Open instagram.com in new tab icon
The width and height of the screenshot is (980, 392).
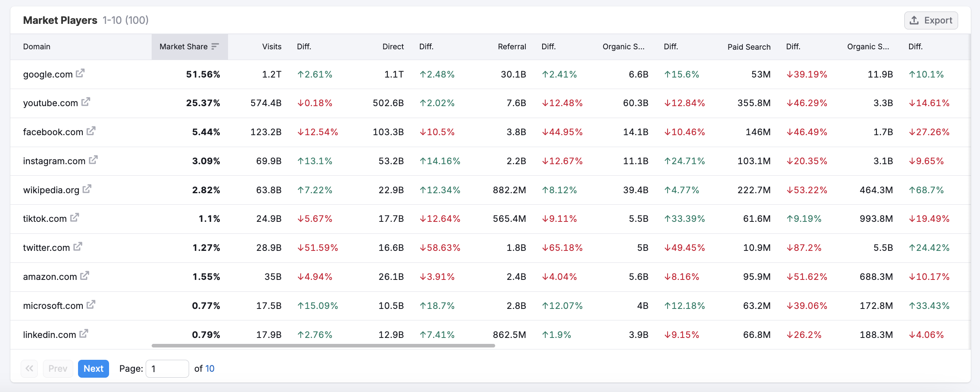[x=93, y=160]
